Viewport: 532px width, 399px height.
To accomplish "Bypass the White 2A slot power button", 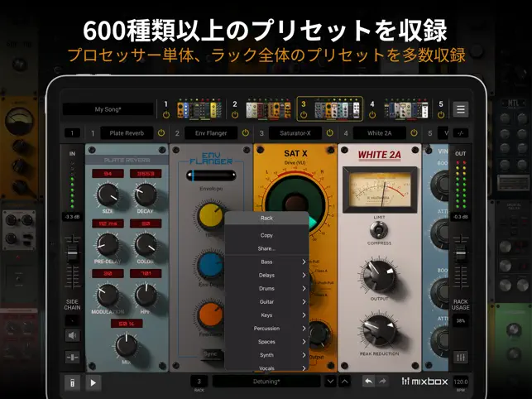I will [414, 133].
